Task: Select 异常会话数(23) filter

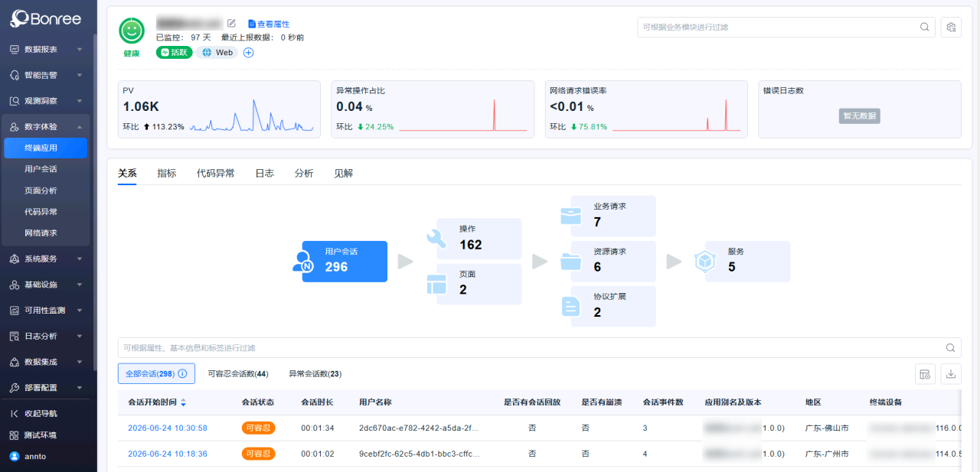Action: 315,374
